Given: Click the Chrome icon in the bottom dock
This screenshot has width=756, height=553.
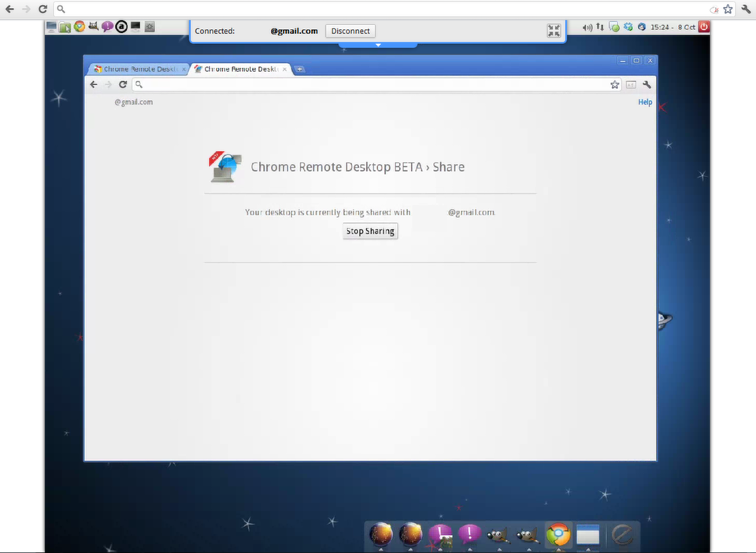Looking at the screenshot, I should [558, 535].
